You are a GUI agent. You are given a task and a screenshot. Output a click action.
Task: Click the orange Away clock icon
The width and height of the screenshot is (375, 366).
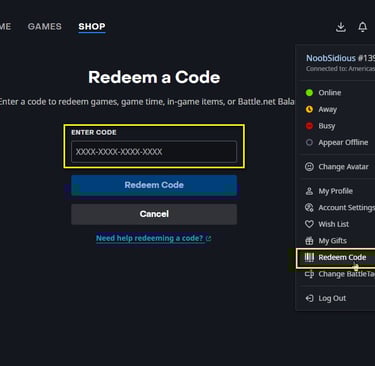(x=309, y=109)
